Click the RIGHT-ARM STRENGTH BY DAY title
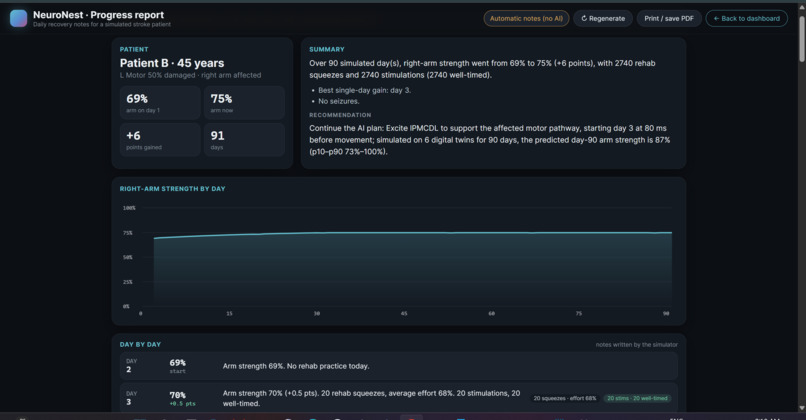The height and width of the screenshot is (420, 806). point(172,189)
